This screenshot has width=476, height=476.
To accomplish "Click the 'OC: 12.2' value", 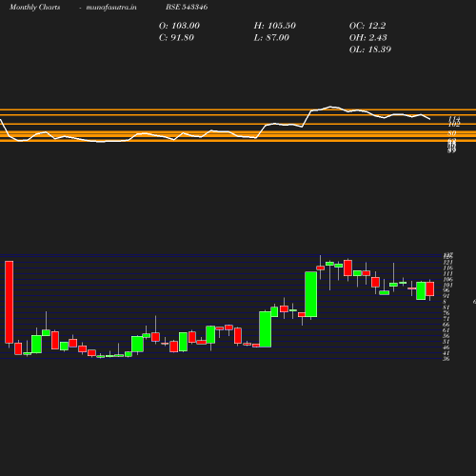I will coord(367,26).
